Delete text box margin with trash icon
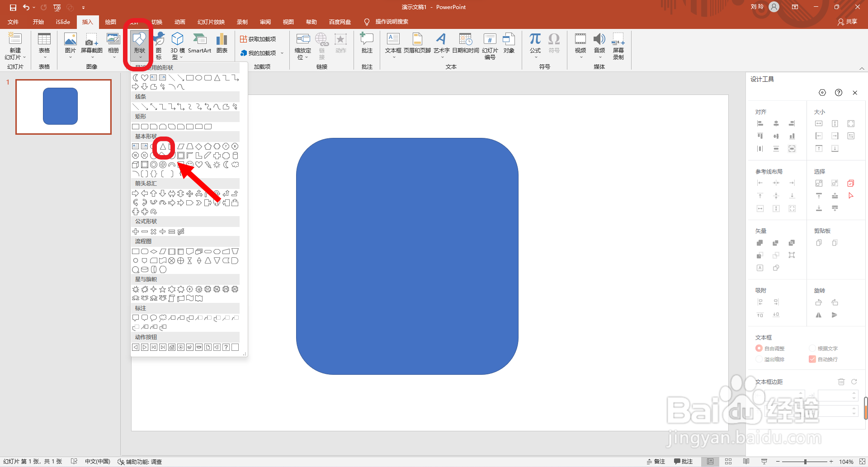Screen dimensions: 868x467 [x=841, y=382]
